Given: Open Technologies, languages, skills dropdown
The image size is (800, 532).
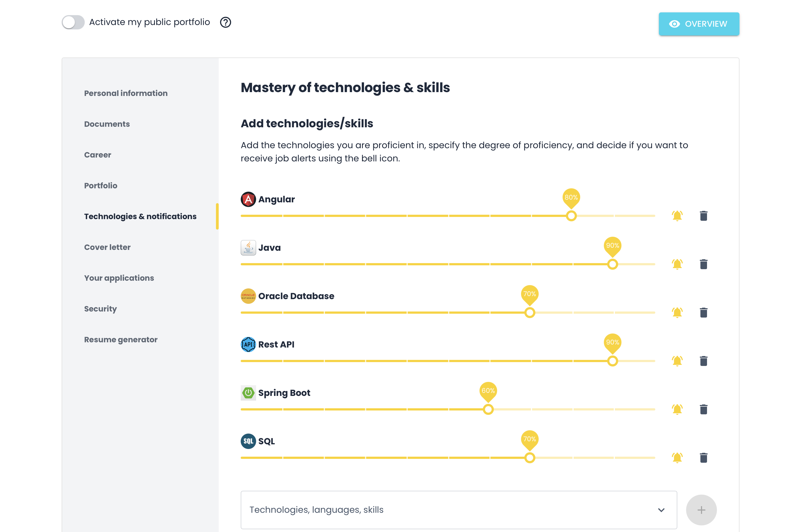Looking at the screenshot, I should point(441,510).
